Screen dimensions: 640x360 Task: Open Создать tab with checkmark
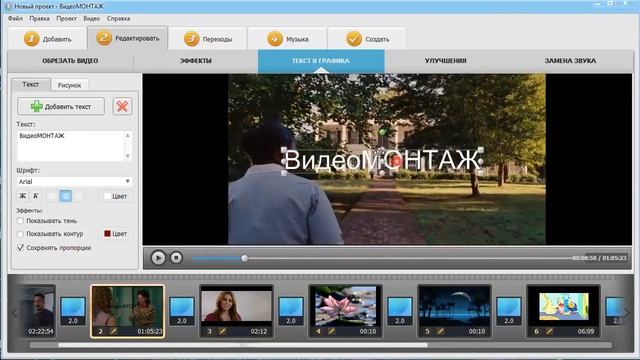367,39
